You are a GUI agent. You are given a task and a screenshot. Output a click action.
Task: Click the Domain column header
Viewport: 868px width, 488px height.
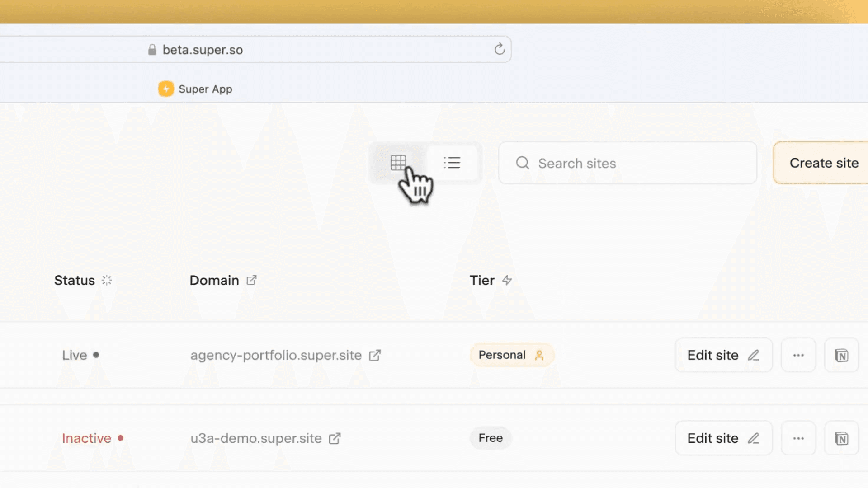pyautogui.click(x=214, y=280)
